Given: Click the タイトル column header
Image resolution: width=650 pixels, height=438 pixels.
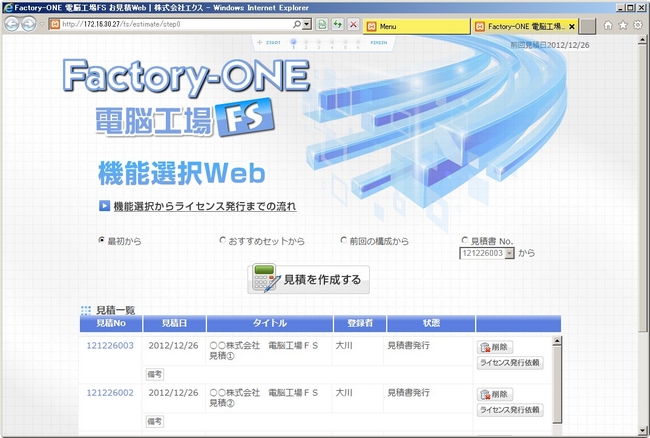Looking at the screenshot, I should 270,323.
